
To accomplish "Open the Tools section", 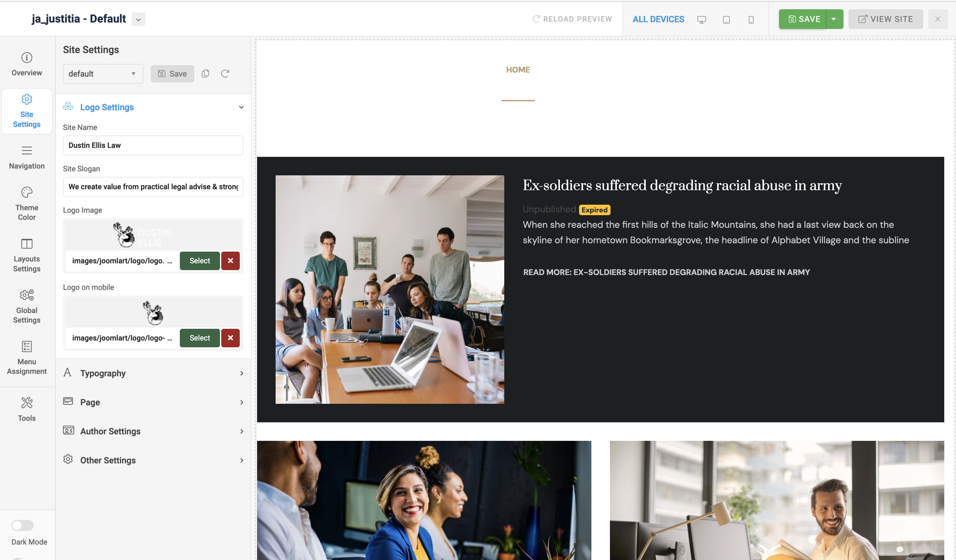I will pos(27,409).
